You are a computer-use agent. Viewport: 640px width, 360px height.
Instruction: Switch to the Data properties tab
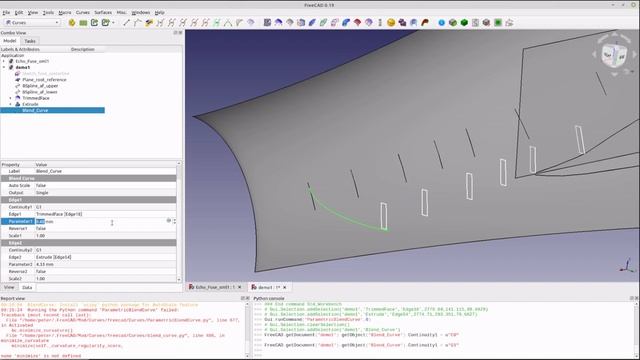(x=27, y=287)
